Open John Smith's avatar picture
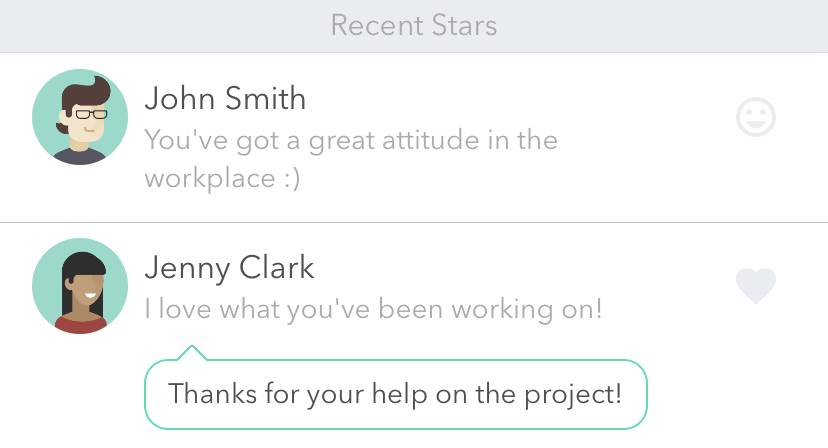This screenshot has width=828, height=448. coord(80,117)
